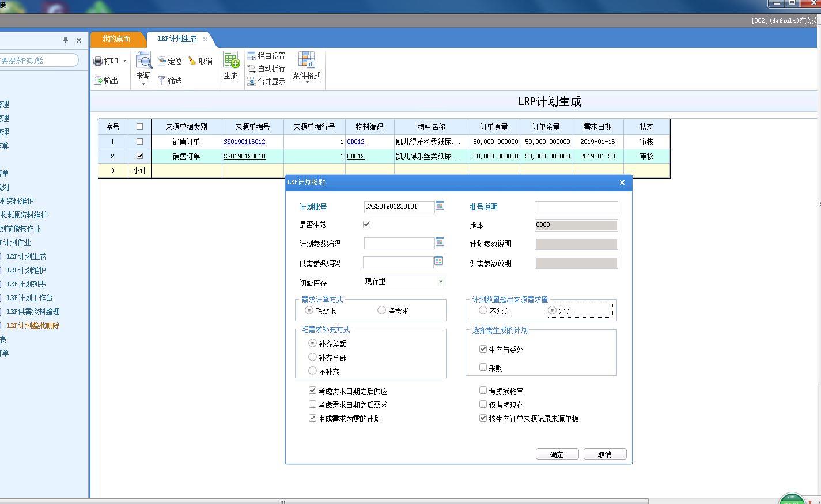821x504 pixels.
Task: Select the 不允许 radio button
Action: pyautogui.click(x=483, y=310)
